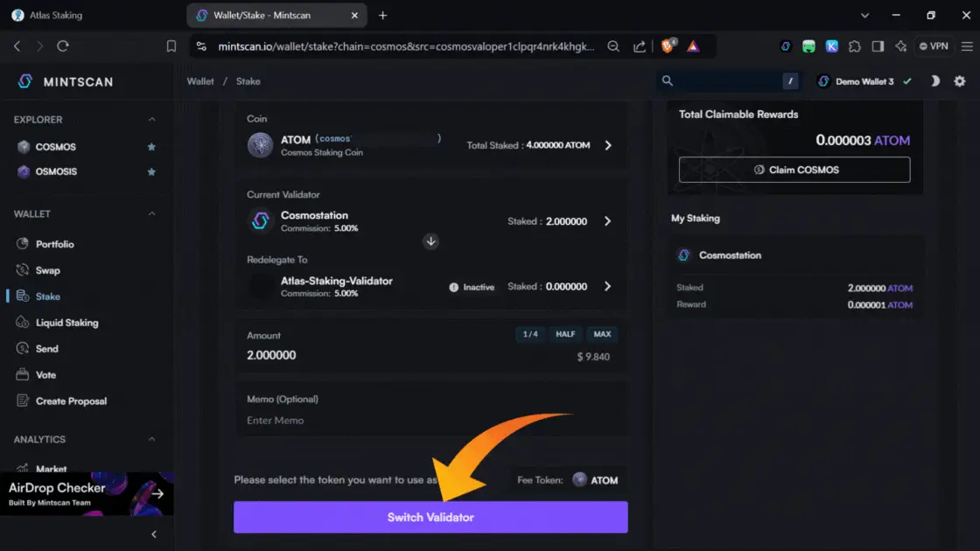Open the settings gear icon
980x551 pixels.
click(x=960, y=81)
